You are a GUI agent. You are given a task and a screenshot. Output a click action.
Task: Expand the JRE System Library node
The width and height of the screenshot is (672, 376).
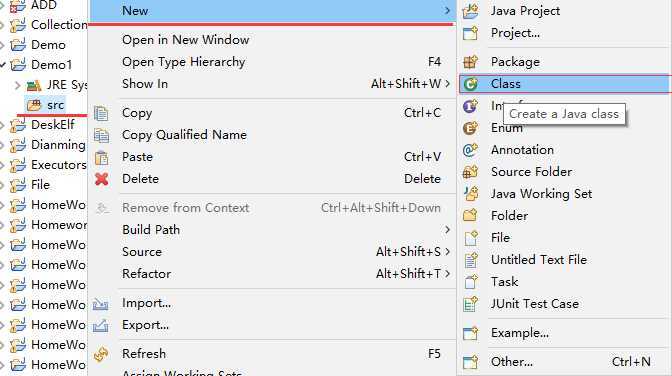(x=18, y=85)
